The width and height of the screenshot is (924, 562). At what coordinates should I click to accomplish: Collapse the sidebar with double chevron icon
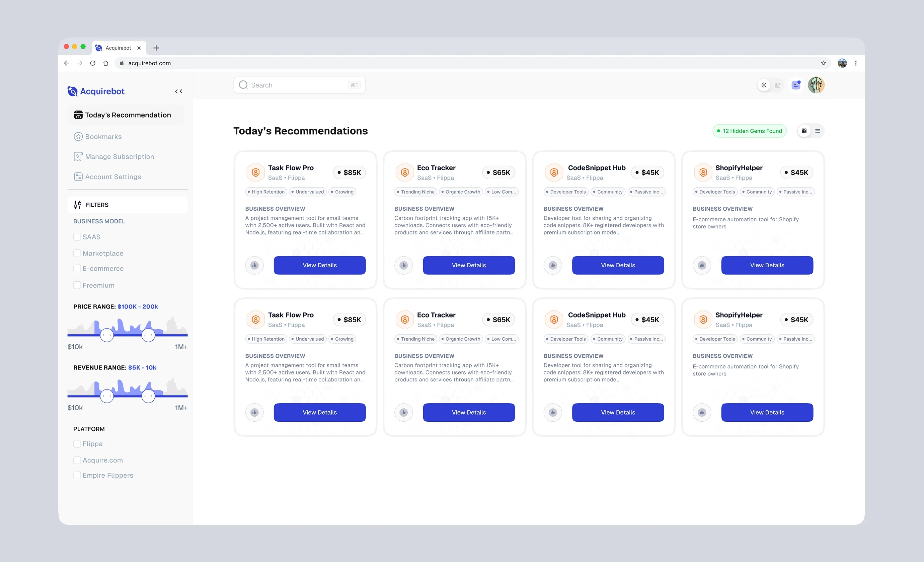click(x=178, y=91)
